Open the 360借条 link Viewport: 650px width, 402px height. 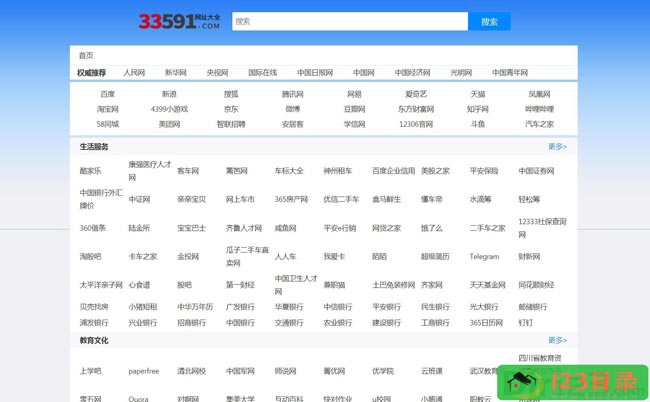click(x=93, y=228)
